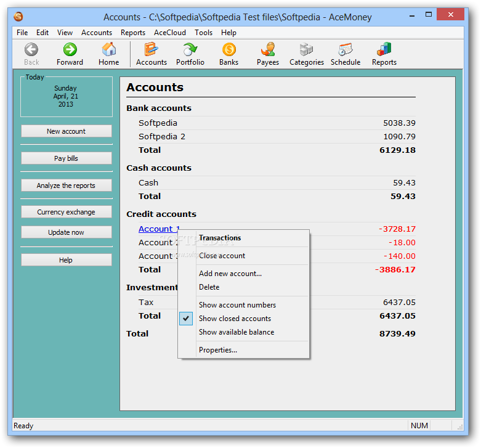Click the New account button

click(67, 131)
